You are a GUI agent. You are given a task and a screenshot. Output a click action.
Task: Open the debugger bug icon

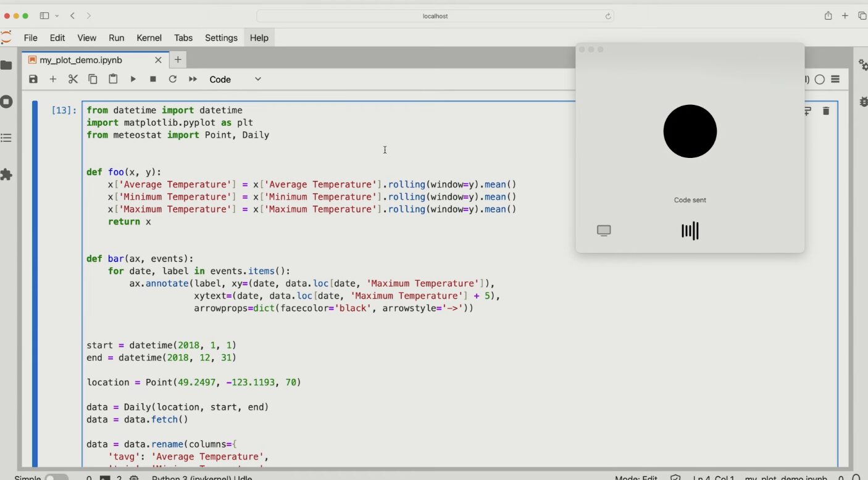863,101
